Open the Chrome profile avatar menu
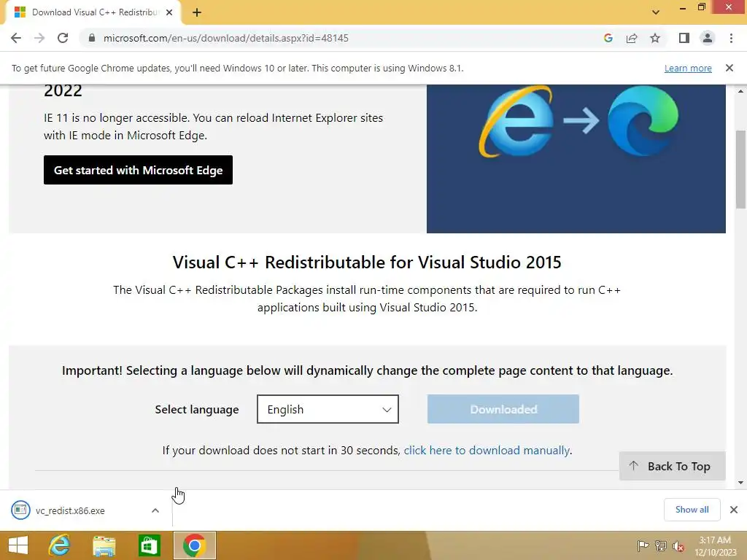747x560 pixels. click(708, 38)
